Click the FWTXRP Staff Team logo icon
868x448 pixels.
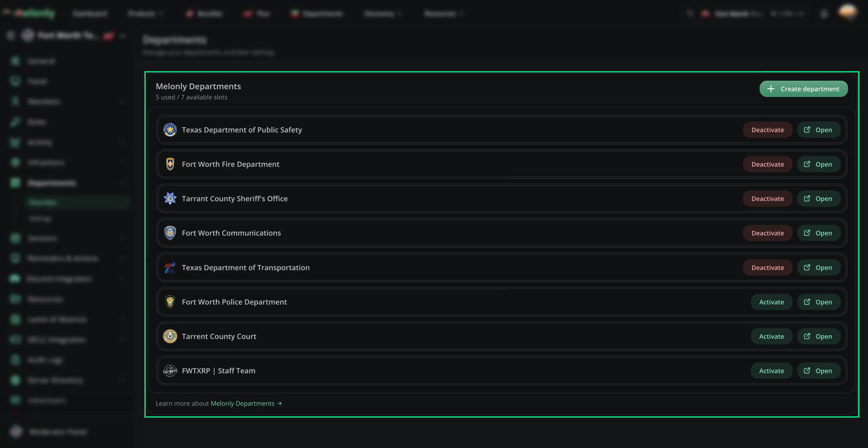tap(170, 371)
